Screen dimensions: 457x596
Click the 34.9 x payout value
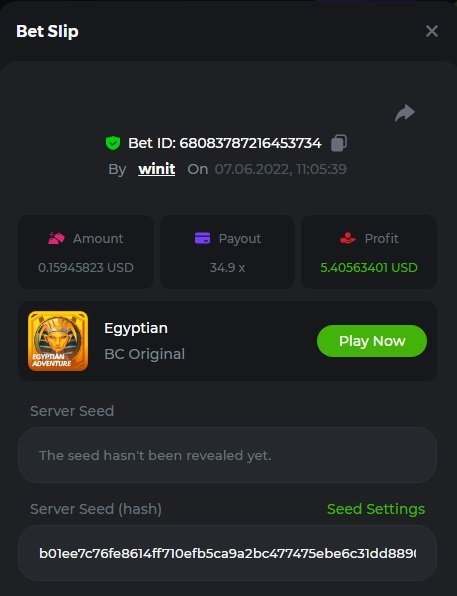click(x=227, y=268)
